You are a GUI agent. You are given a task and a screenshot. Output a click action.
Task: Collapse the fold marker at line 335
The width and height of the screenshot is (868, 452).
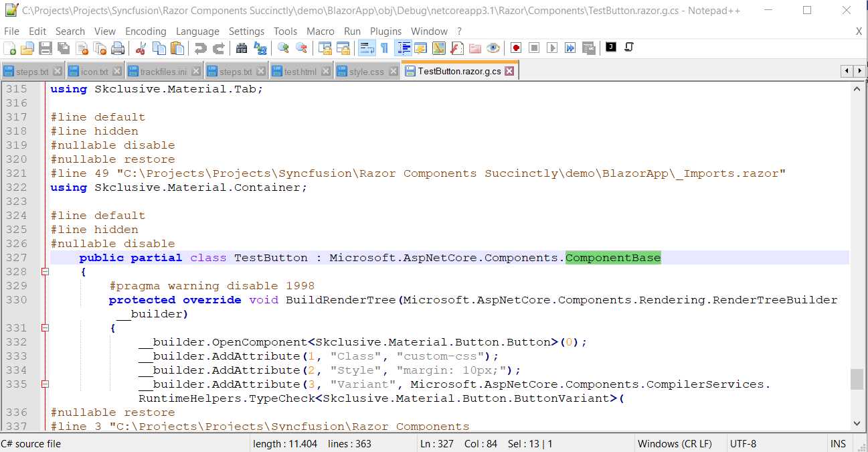pos(45,384)
